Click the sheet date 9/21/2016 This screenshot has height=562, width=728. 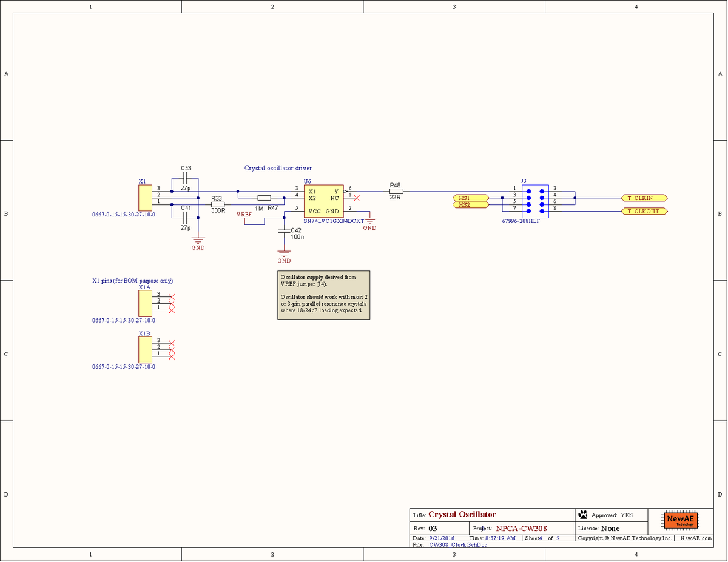coord(442,538)
